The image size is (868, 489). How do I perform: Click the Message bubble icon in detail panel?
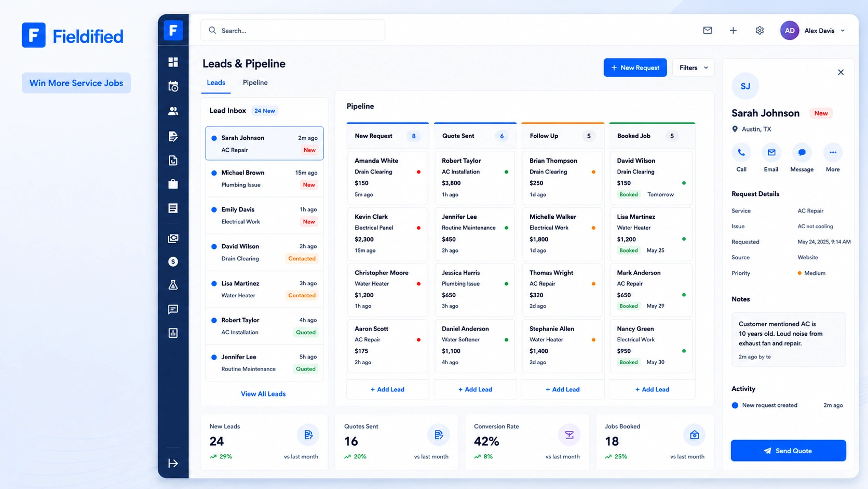(802, 153)
